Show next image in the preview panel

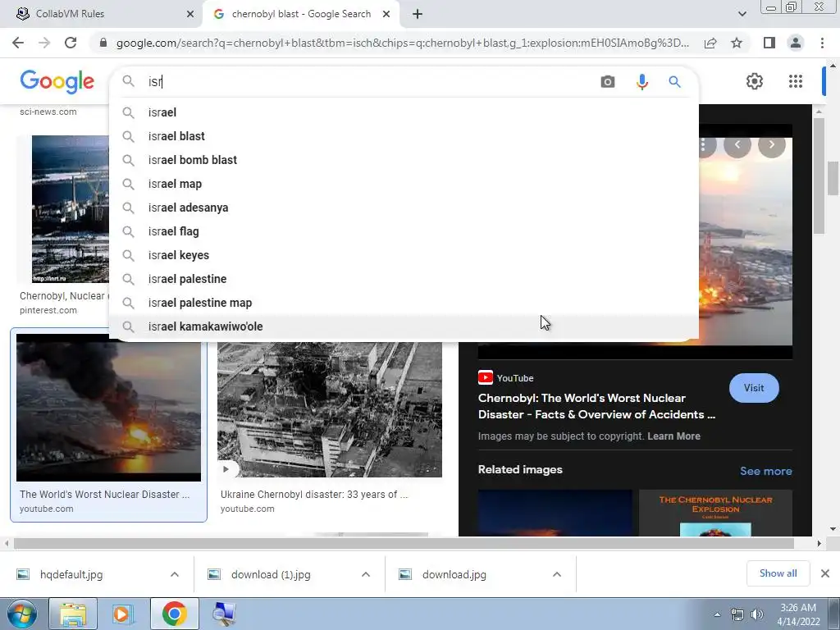click(x=771, y=144)
